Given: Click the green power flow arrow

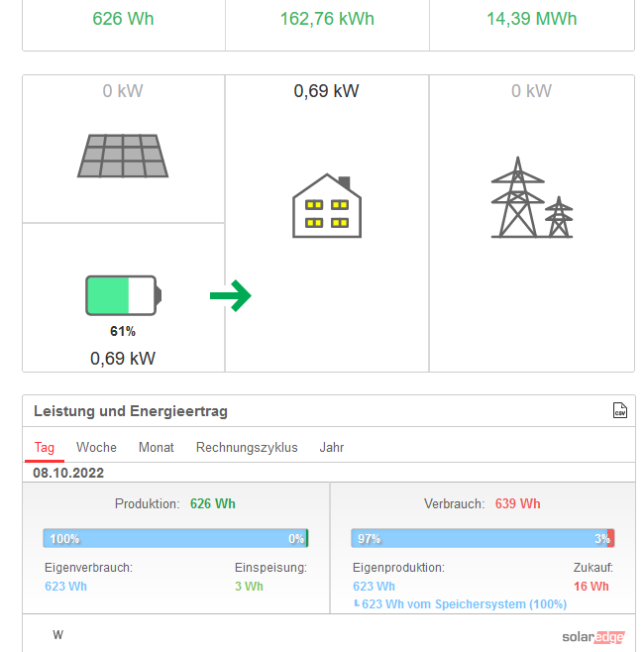Looking at the screenshot, I should [x=231, y=295].
